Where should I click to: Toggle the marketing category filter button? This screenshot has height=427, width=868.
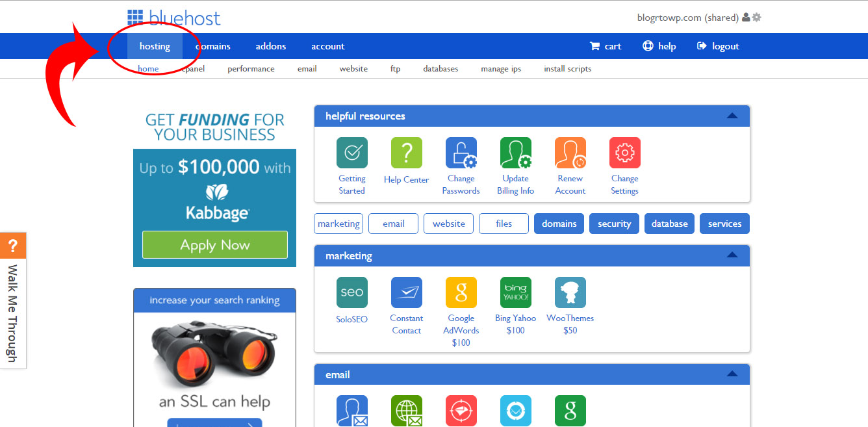coord(338,224)
